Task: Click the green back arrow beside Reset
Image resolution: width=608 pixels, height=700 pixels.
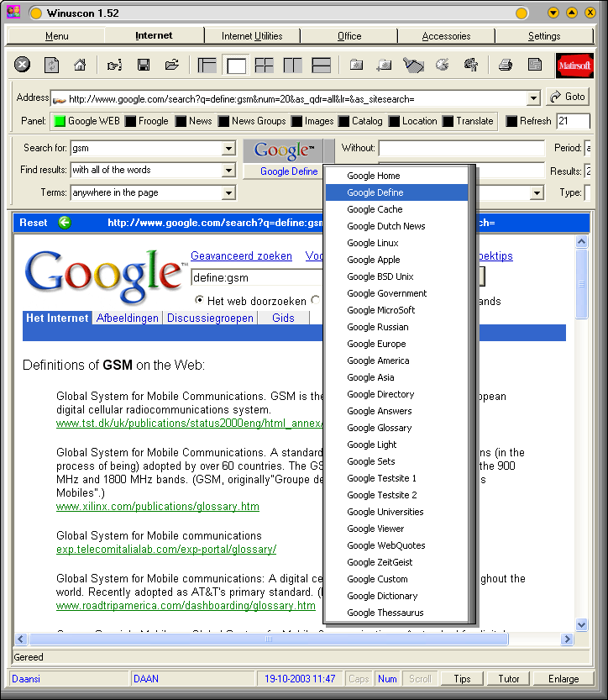Action: [65, 223]
